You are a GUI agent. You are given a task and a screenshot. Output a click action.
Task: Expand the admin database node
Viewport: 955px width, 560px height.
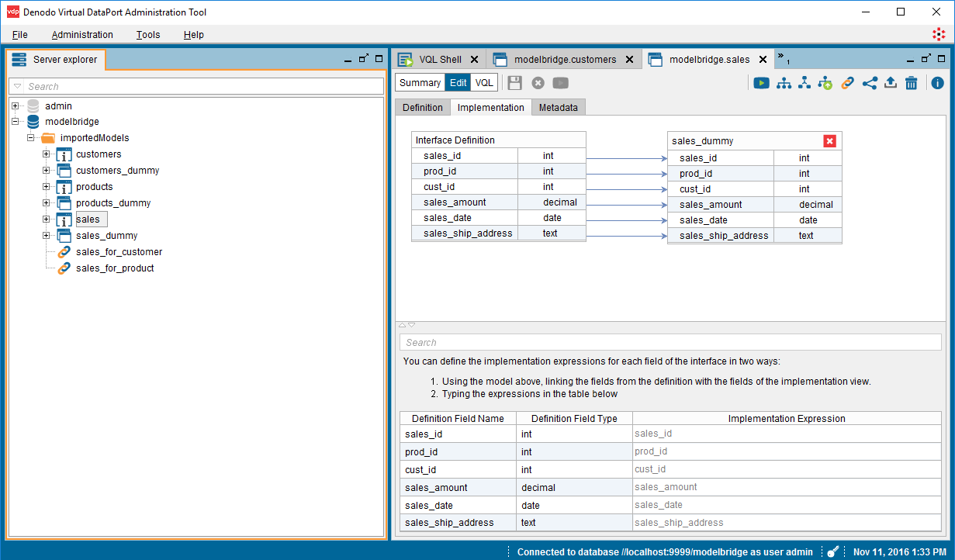(x=15, y=106)
